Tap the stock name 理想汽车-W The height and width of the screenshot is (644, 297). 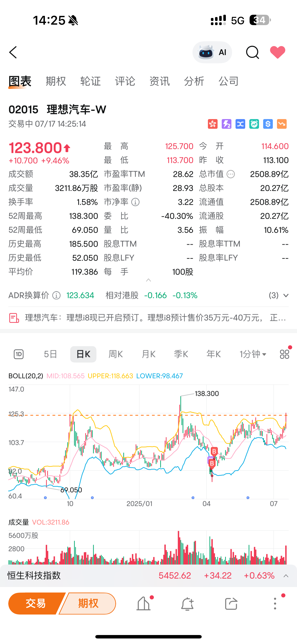click(x=76, y=109)
